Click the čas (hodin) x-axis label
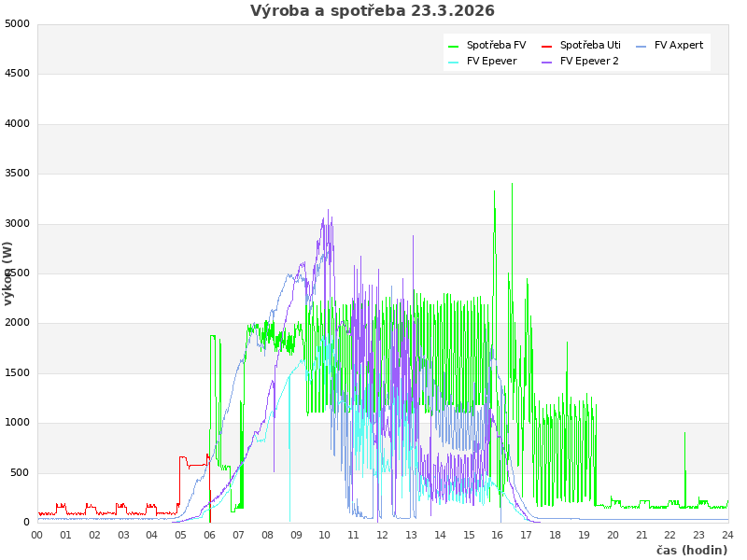The height and width of the screenshot is (560, 747). pyautogui.click(x=691, y=550)
